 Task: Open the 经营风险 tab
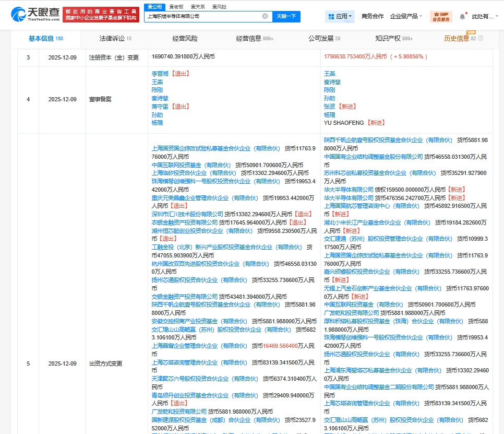185,39
